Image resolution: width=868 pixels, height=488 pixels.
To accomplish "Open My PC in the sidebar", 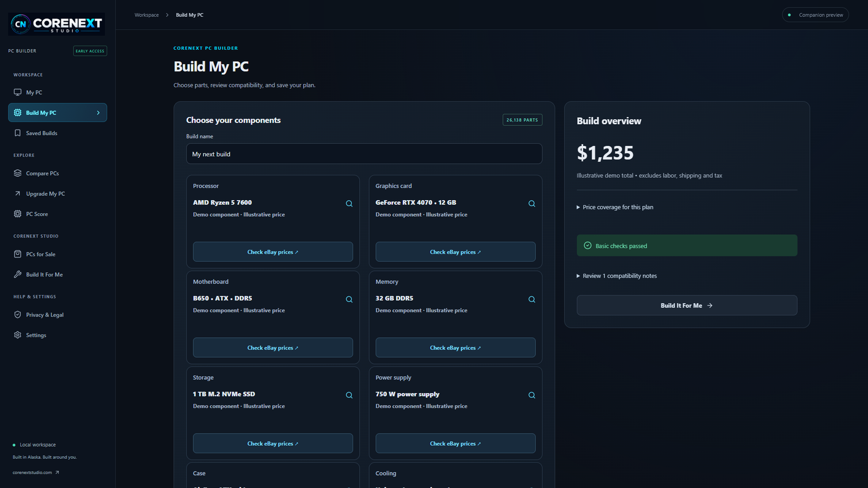I will coord(58,92).
